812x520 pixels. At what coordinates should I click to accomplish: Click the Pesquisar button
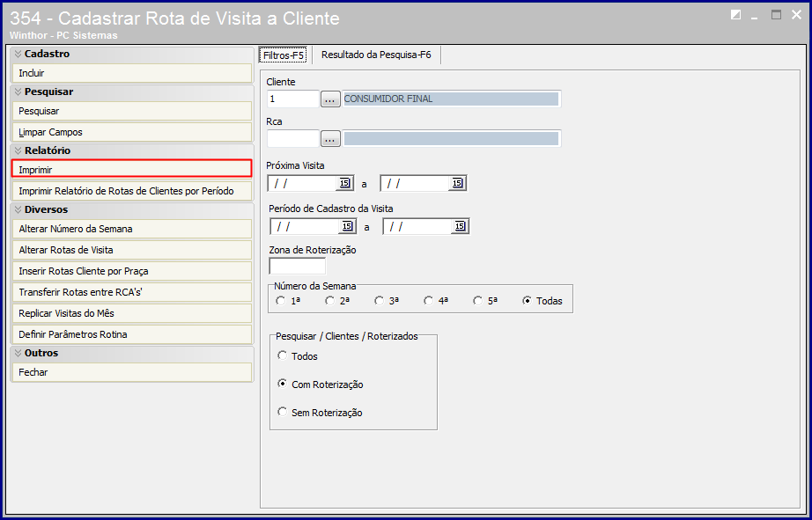(x=131, y=111)
